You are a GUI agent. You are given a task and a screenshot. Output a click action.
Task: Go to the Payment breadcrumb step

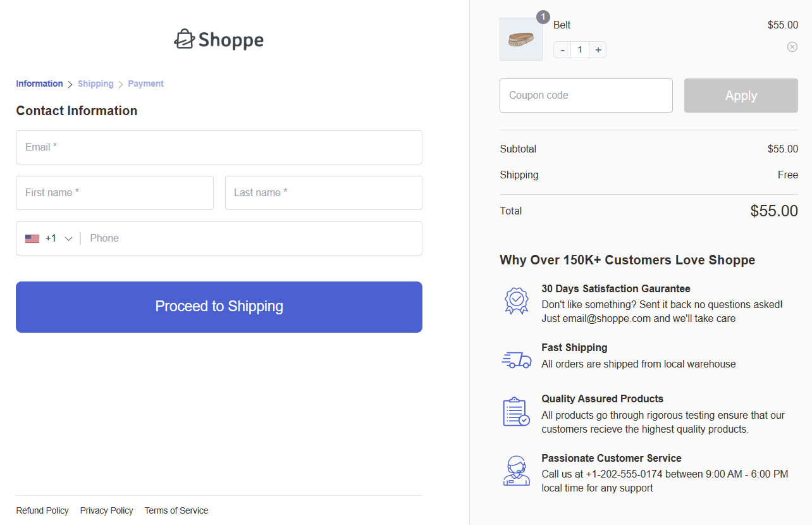pyautogui.click(x=145, y=83)
